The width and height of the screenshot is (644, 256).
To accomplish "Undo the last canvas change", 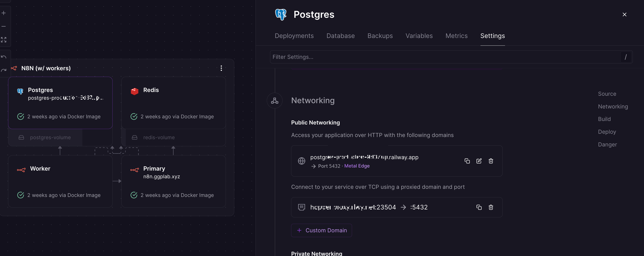I will coord(4,57).
